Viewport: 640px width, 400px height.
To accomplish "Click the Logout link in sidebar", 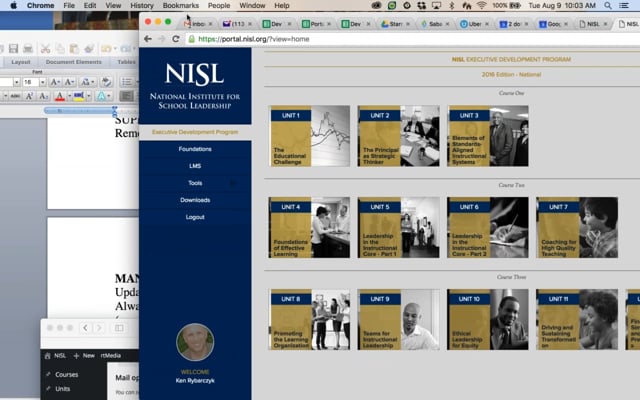I will [x=195, y=217].
